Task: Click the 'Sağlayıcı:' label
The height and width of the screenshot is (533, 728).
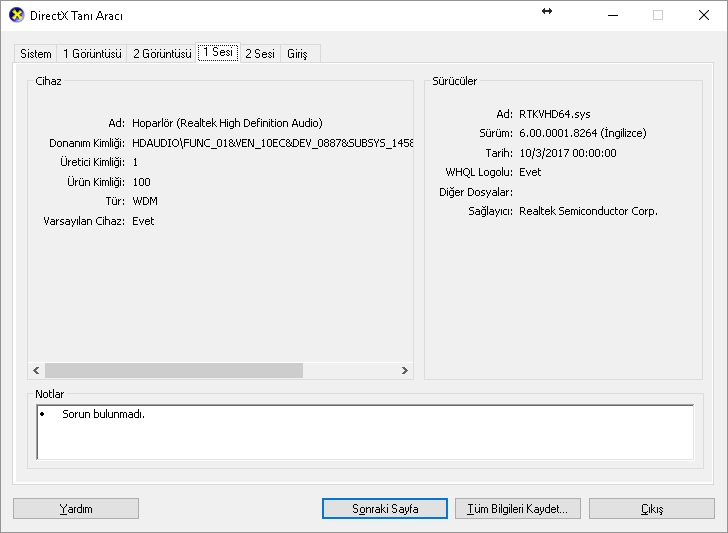Action: point(490,211)
